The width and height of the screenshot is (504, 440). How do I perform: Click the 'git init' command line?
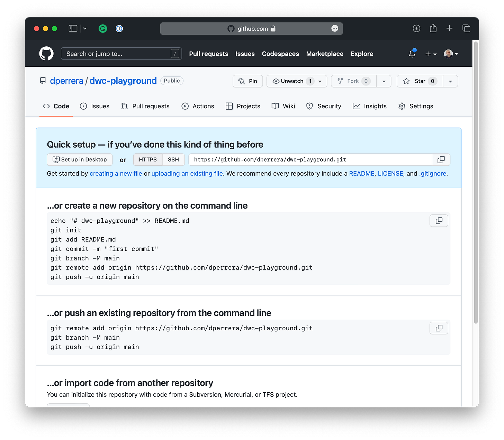66,230
